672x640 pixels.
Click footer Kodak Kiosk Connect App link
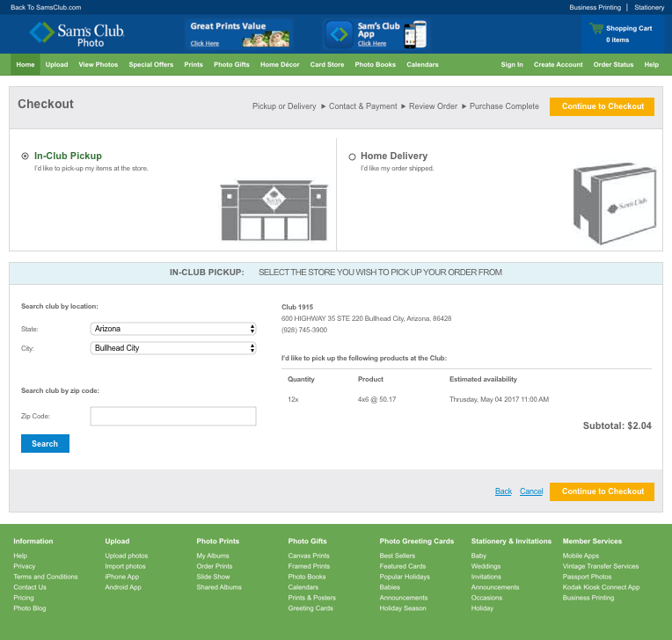(x=601, y=587)
